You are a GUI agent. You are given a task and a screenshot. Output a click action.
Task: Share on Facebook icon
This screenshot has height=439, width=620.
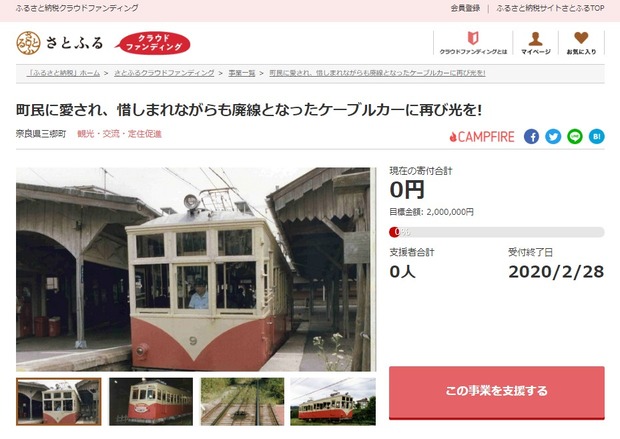pyautogui.click(x=531, y=137)
